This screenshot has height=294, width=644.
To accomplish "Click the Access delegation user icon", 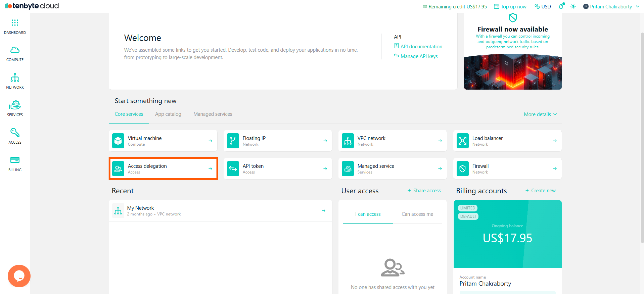I will (x=118, y=169).
